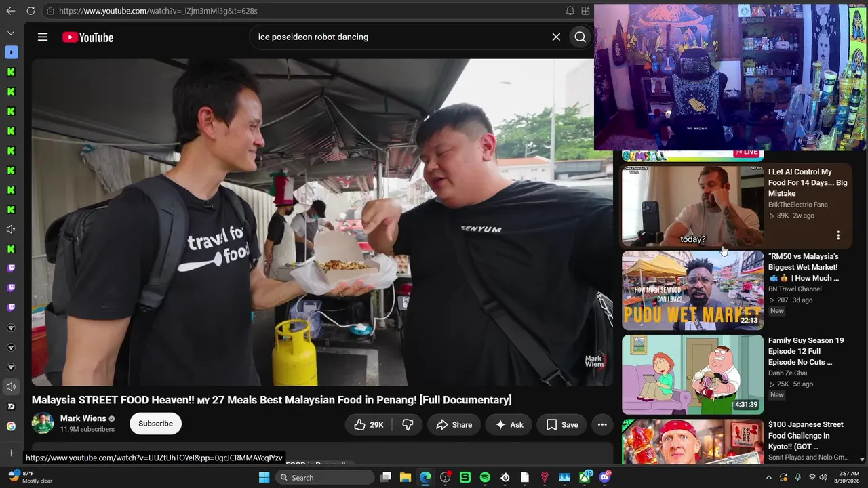Open the clock and date 2:57 AM
This screenshot has height=488, width=868.
[x=848, y=478]
